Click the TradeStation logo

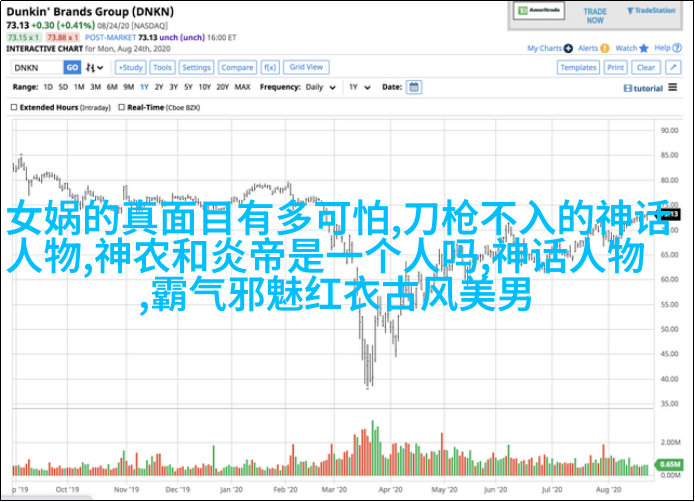[x=651, y=11]
